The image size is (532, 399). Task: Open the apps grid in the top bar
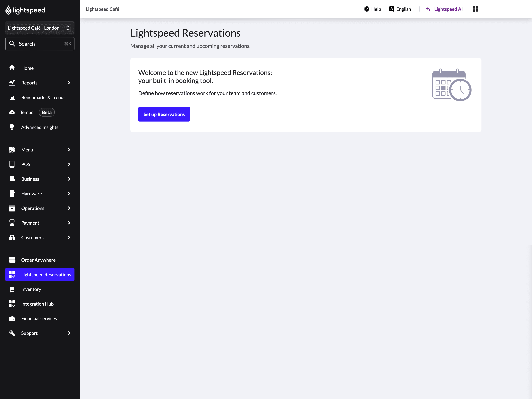[475, 9]
